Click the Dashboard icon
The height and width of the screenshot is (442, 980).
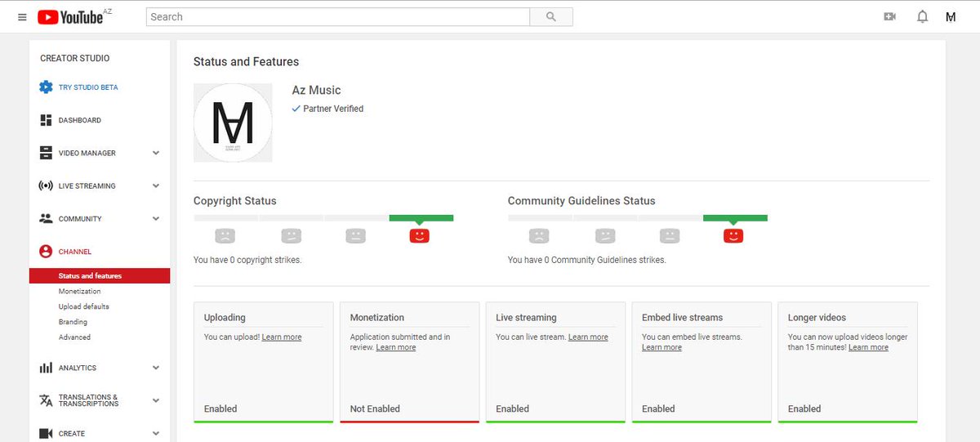click(46, 120)
